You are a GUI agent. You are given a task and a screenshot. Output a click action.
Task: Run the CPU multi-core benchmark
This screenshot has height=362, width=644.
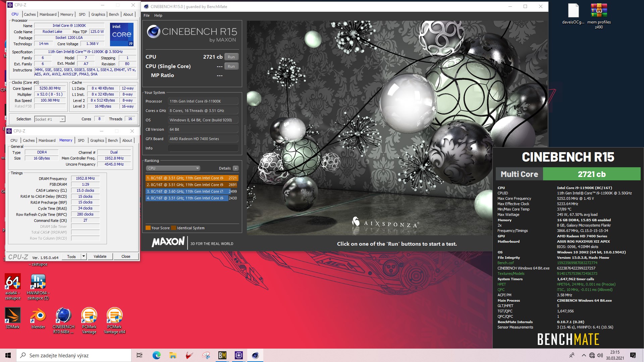point(231,57)
